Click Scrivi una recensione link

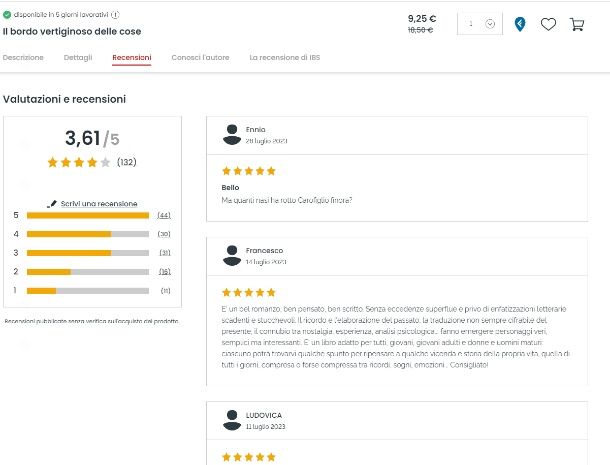99,204
